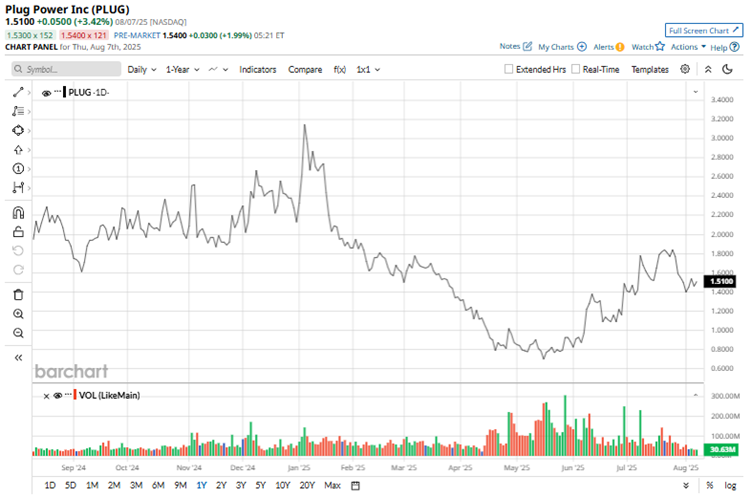Select the 1Y time range
The width and height of the screenshot is (752, 498).
point(201,486)
